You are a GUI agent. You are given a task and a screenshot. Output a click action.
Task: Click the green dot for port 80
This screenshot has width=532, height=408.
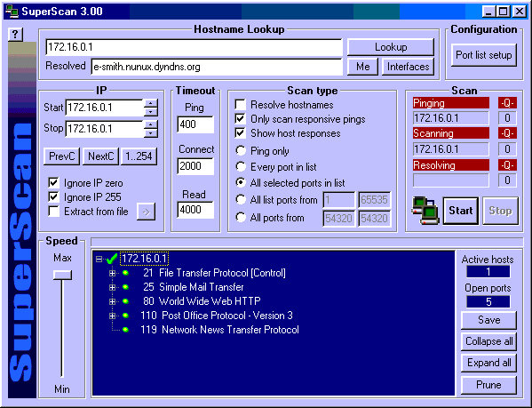(x=125, y=301)
